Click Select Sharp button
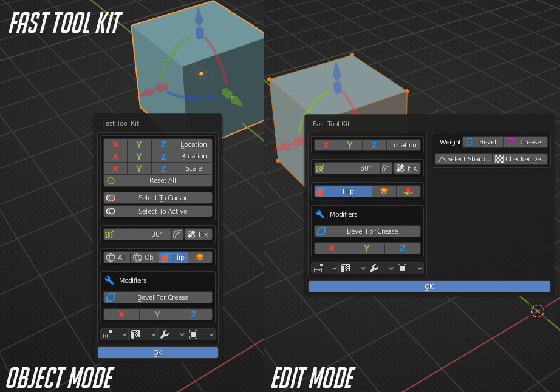Viewport: 560px width, 392px height. point(464,159)
